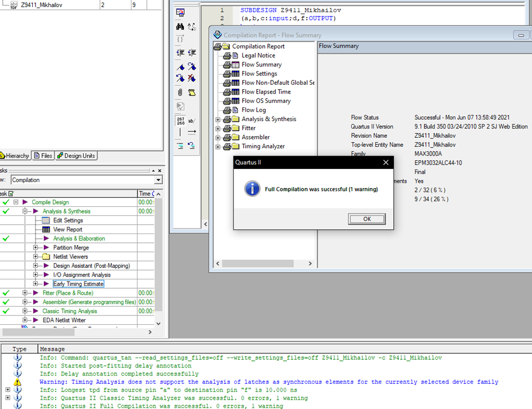Select Flow OS Summary report item
Viewport: 532px width, 409px height.
coord(266,101)
